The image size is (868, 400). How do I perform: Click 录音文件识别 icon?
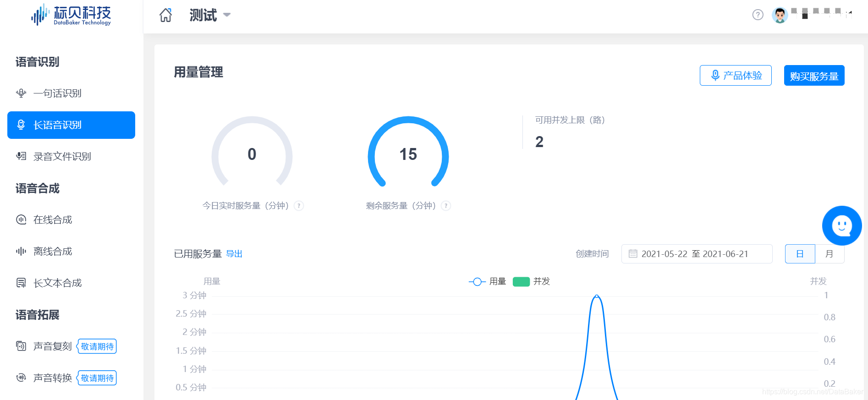tap(21, 156)
